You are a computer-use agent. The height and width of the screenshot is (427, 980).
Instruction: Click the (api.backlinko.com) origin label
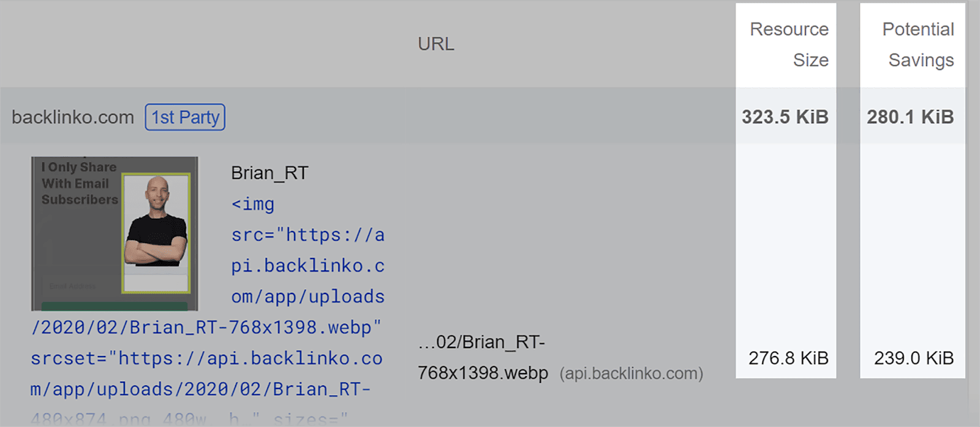630,373
